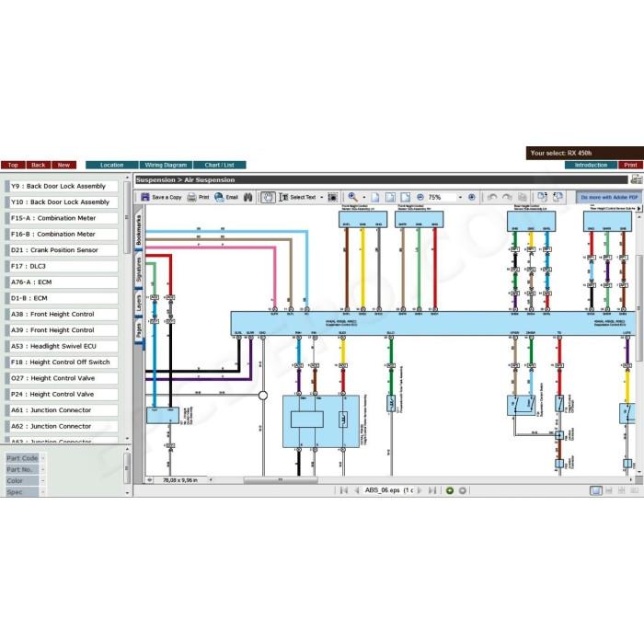Open the Layers side tab
The height and width of the screenshot is (644, 644).
(139, 303)
